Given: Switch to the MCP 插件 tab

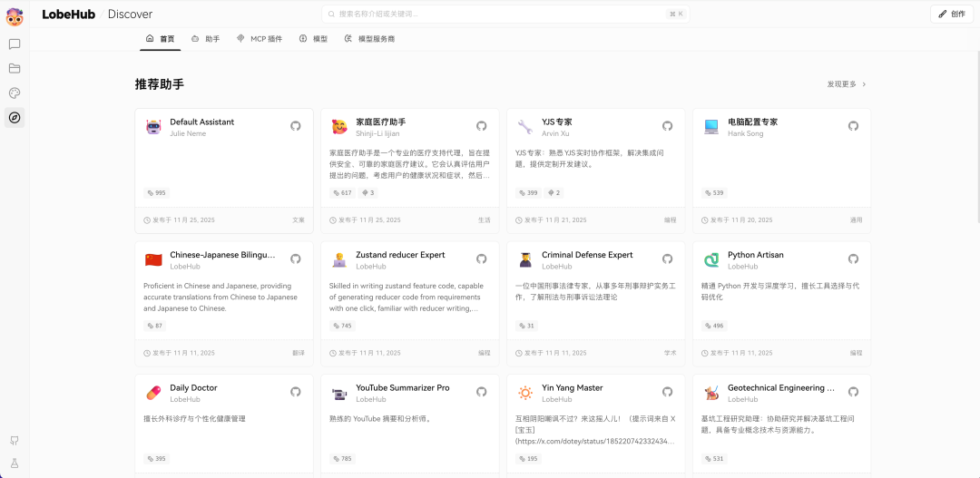Looking at the screenshot, I should (x=260, y=39).
